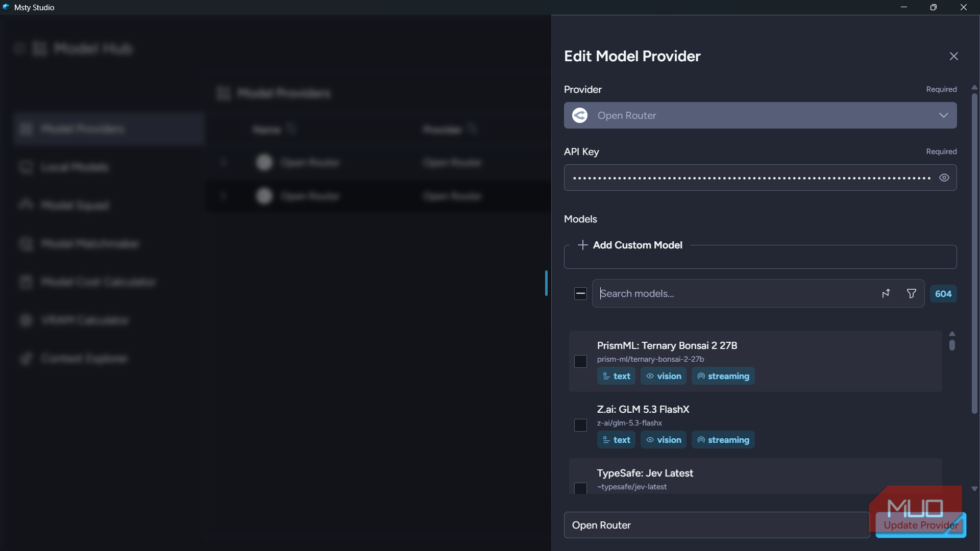
Task: Toggle the select-all models checkbox
Action: tap(580, 293)
